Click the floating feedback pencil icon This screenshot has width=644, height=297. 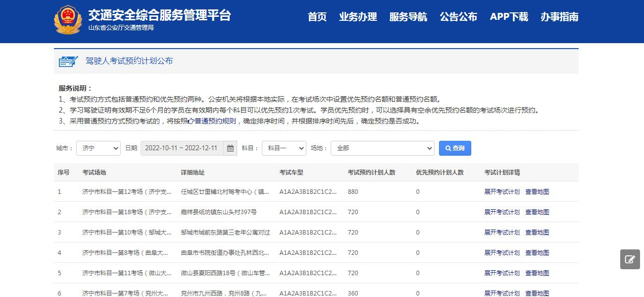629,259
